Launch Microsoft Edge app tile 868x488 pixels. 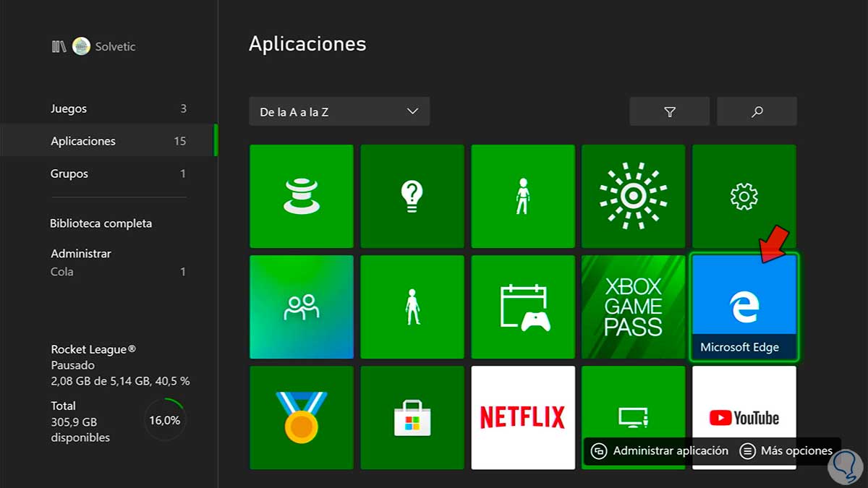tap(744, 307)
